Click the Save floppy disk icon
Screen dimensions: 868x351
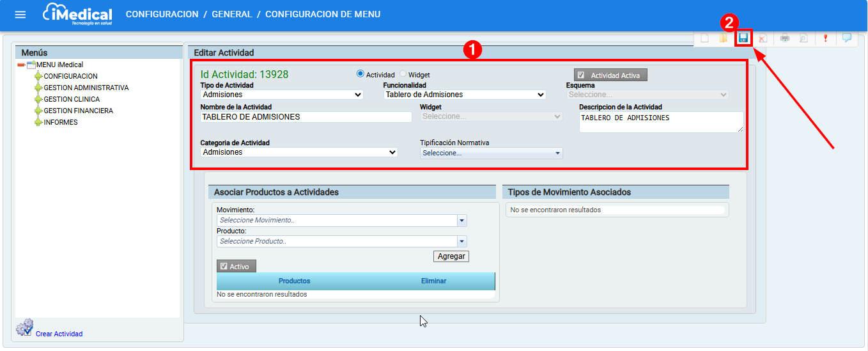tap(743, 38)
